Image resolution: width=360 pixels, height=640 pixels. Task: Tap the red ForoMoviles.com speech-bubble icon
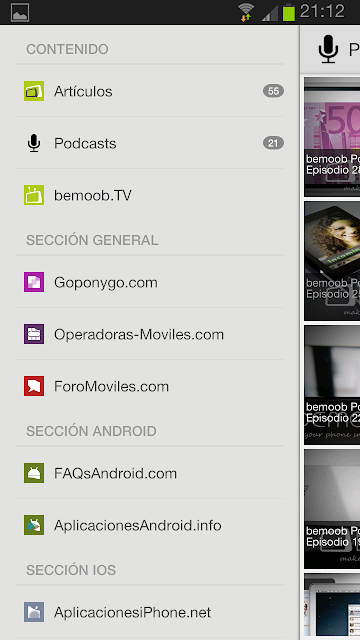coord(34,386)
